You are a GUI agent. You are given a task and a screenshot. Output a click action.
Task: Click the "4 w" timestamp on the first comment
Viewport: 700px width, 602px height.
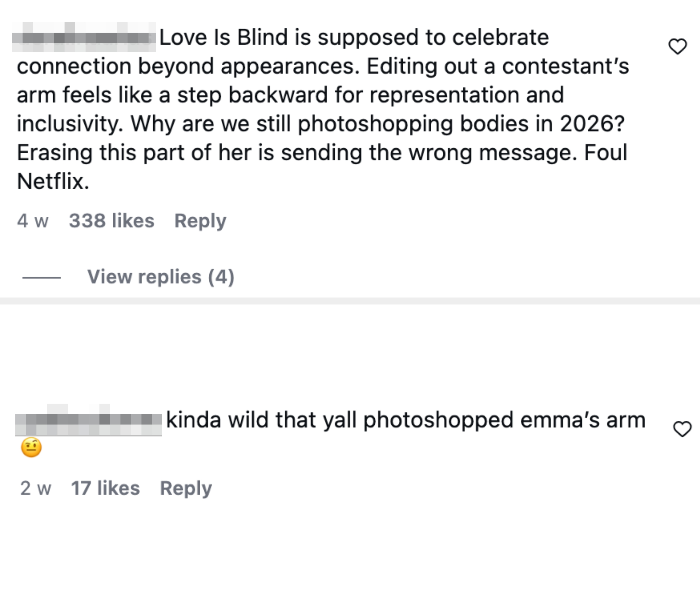point(33,220)
